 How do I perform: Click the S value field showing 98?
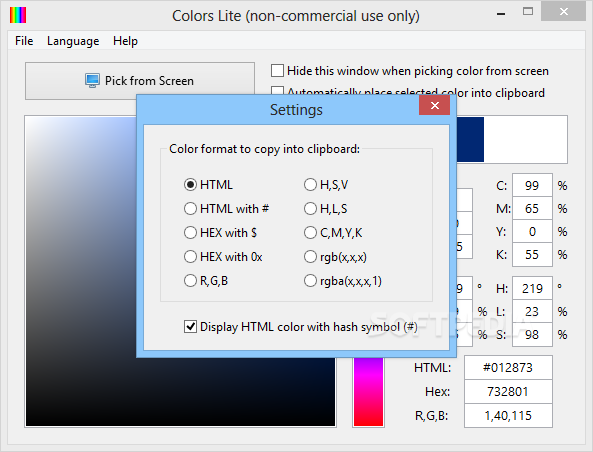click(532, 335)
